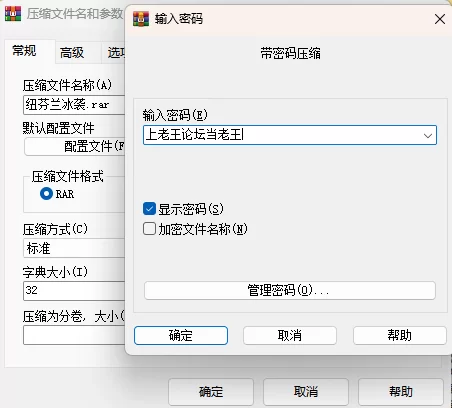Click the archive name field 纽芬兰冰袭.rar

pos(74,105)
